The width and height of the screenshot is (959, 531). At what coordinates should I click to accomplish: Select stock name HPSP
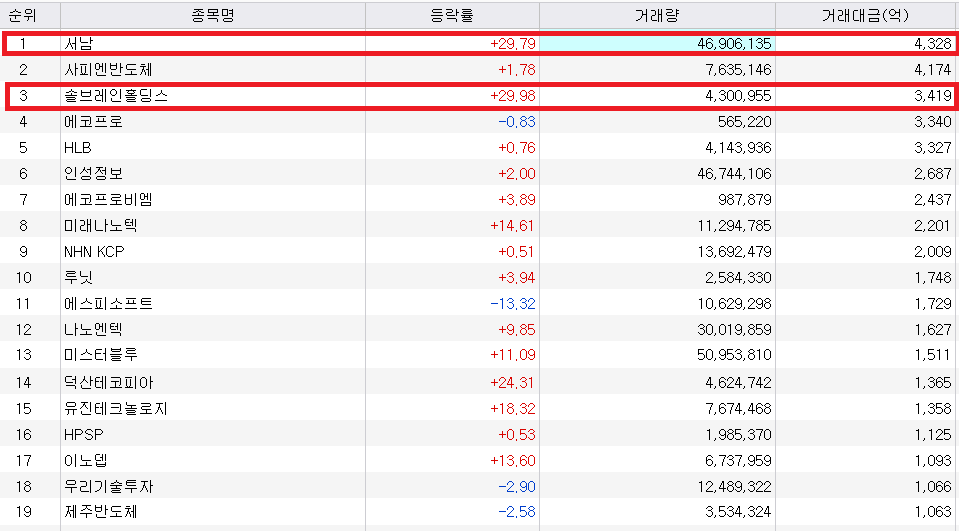coord(84,434)
